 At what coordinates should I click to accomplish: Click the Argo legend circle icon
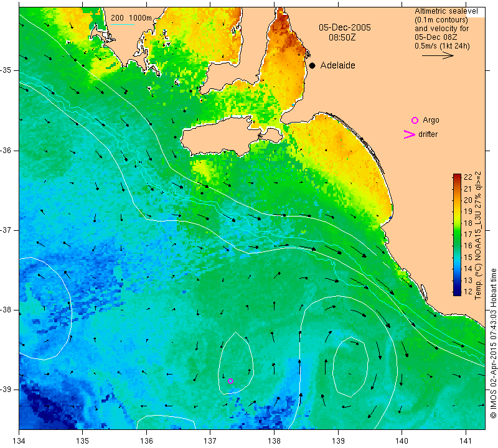click(x=415, y=120)
